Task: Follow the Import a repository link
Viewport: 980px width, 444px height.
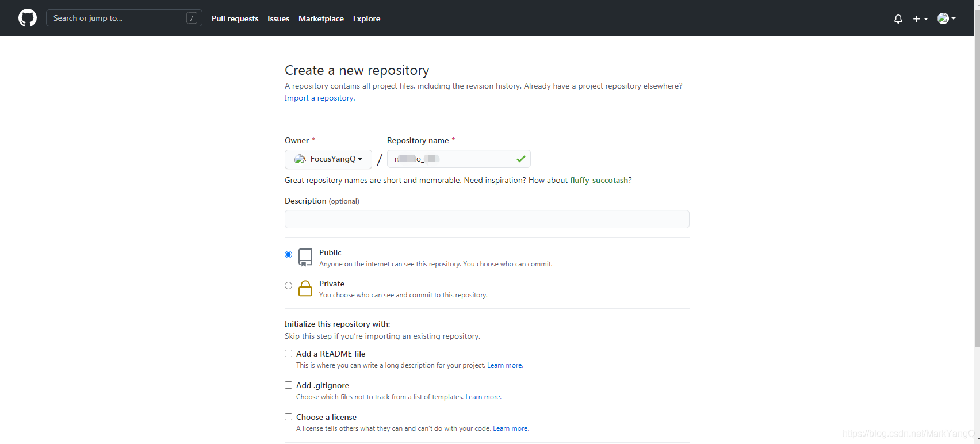Action: pos(320,98)
